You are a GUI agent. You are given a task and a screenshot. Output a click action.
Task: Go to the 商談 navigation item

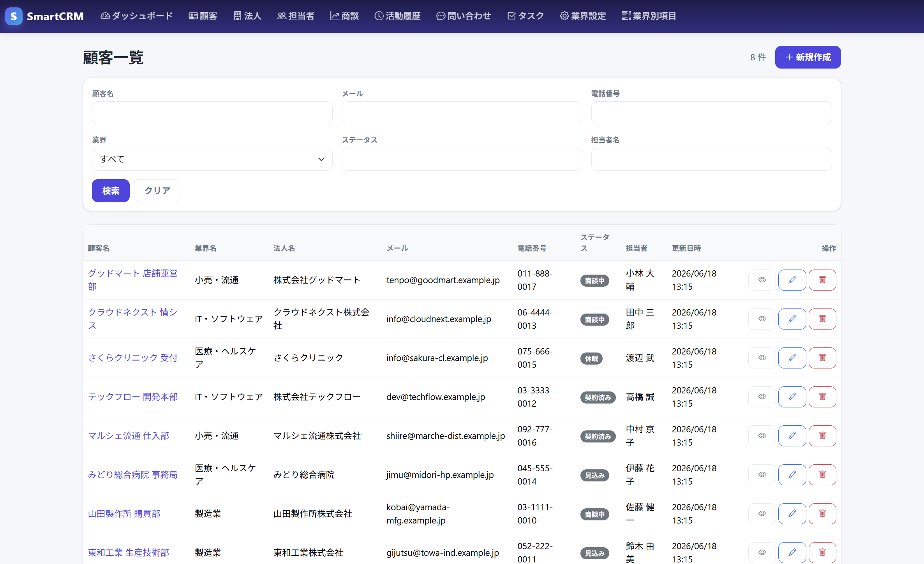344,16
